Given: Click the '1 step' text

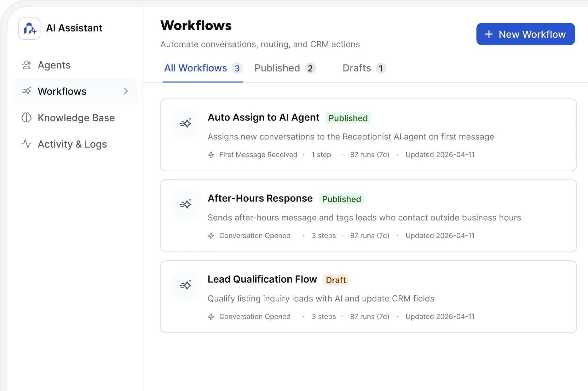Looking at the screenshot, I should click(321, 155).
